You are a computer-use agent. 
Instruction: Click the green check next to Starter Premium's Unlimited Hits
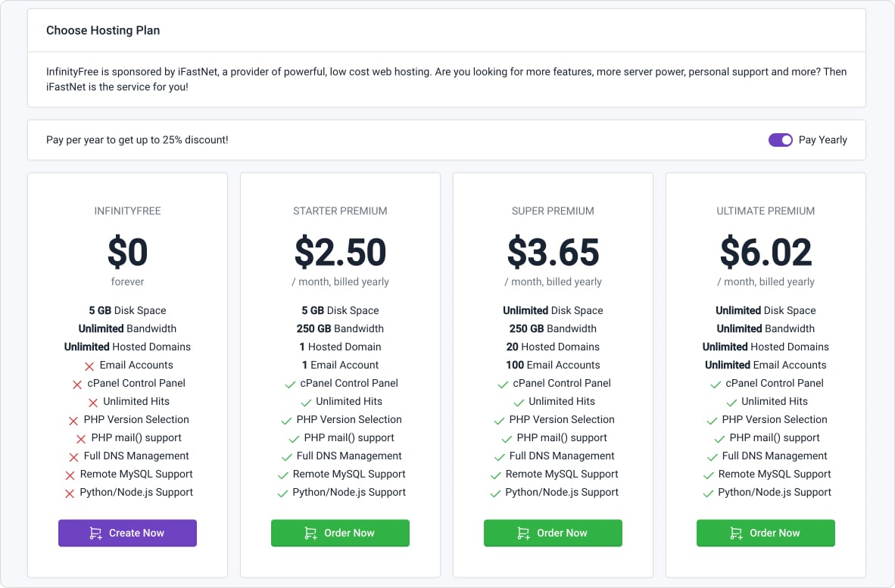(306, 403)
